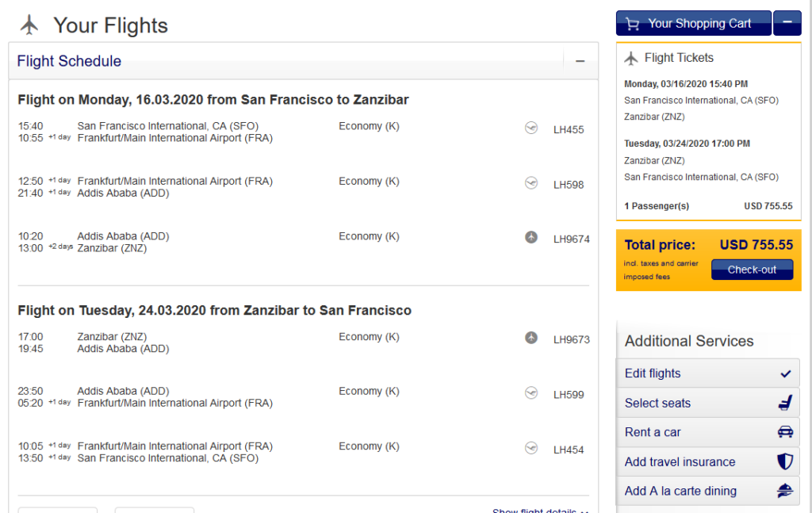Click the car icon in Rent a car
Viewport: 812px width, 513px height.
[x=785, y=431]
